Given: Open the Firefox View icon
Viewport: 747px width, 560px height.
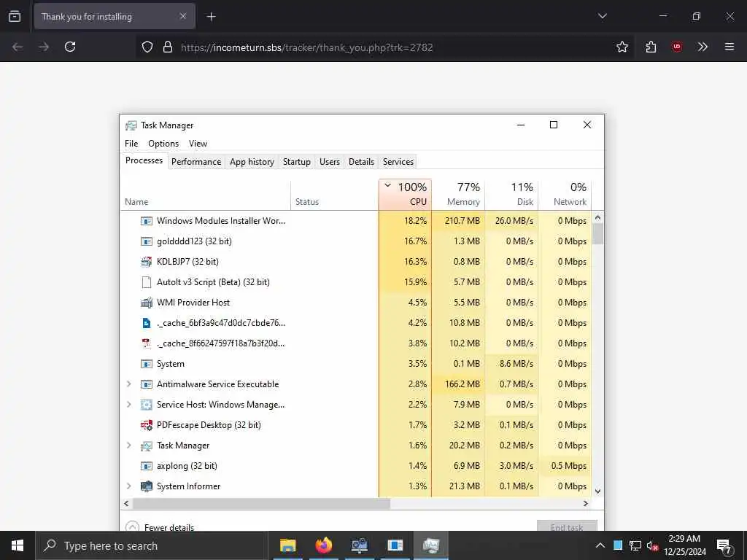Looking at the screenshot, I should [x=15, y=16].
